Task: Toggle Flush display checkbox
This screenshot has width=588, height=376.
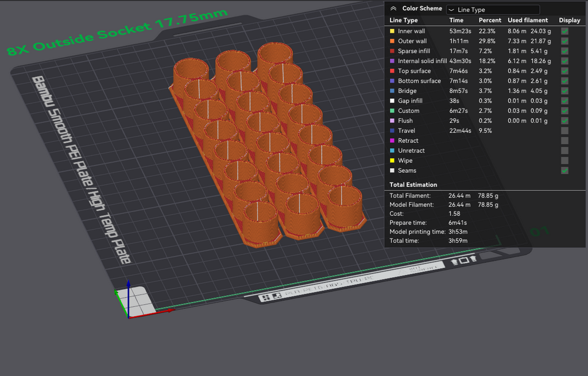Action: (564, 121)
